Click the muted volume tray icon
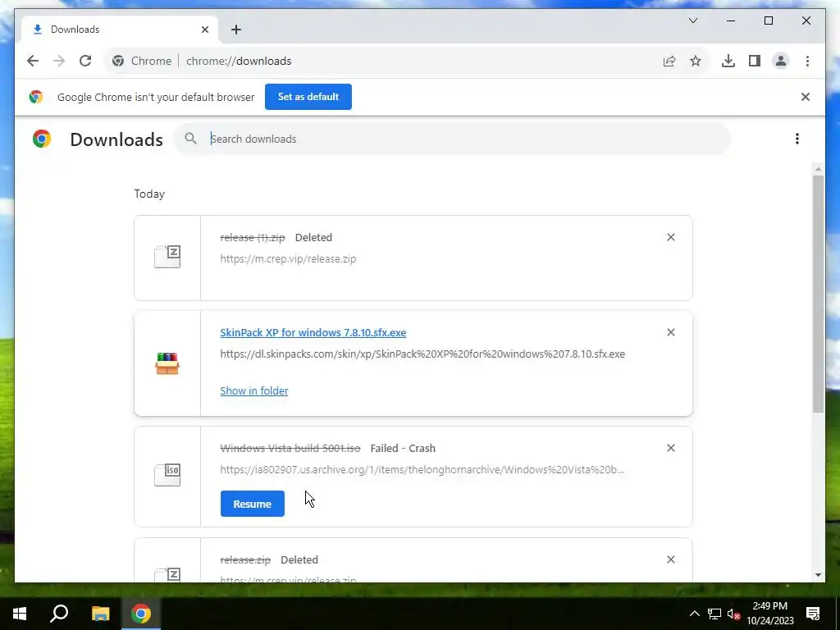 click(x=733, y=614)
